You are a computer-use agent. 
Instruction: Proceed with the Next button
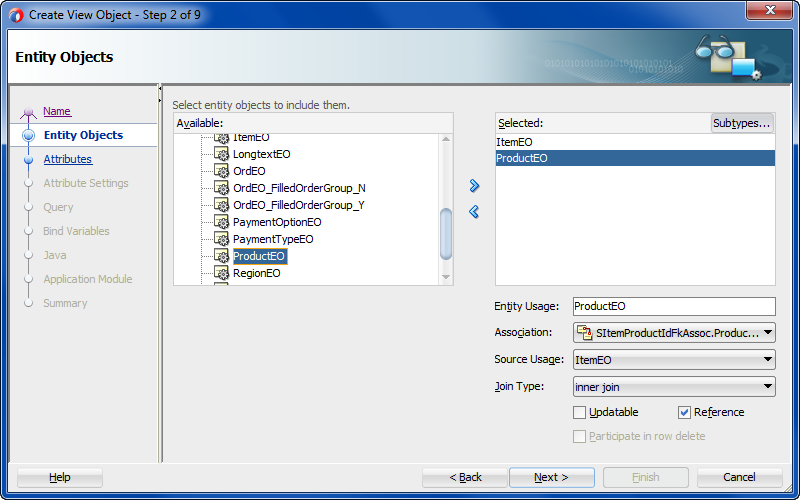[x=552, y=478]
